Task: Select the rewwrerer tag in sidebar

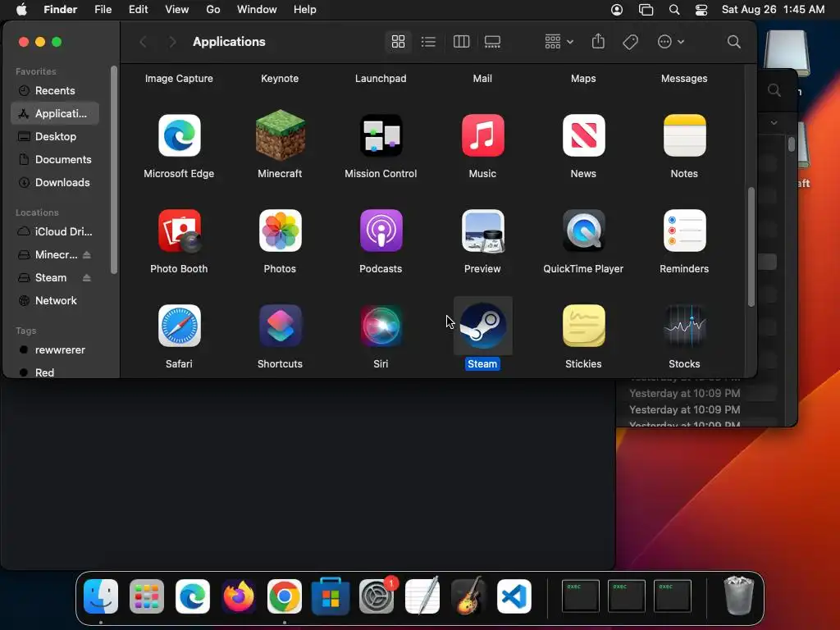Action: pyautogui.click(x=55, y=350)
